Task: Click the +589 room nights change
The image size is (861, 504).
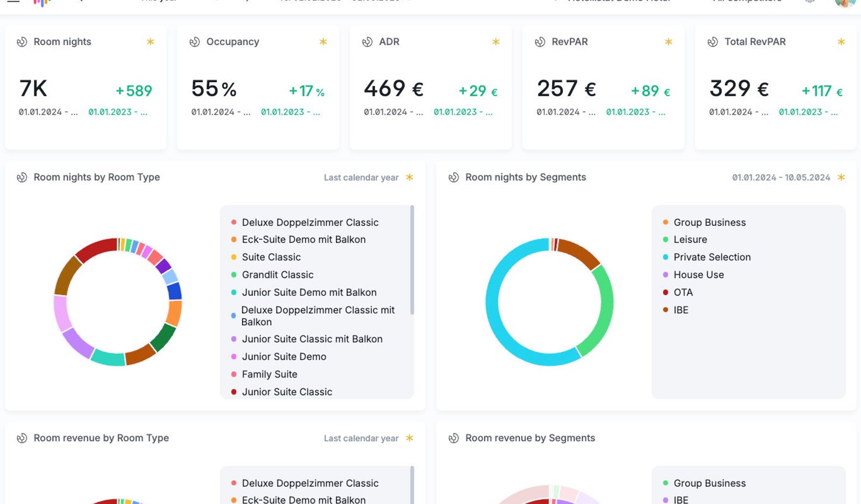Action: click(134, 91)
